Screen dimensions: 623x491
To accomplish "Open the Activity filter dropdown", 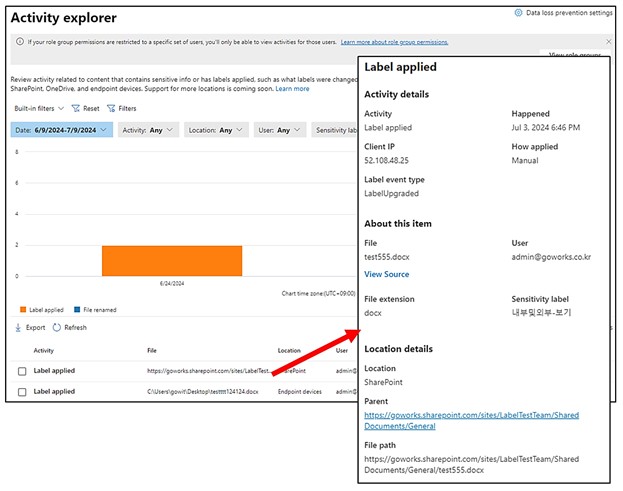I will [148, 130].
